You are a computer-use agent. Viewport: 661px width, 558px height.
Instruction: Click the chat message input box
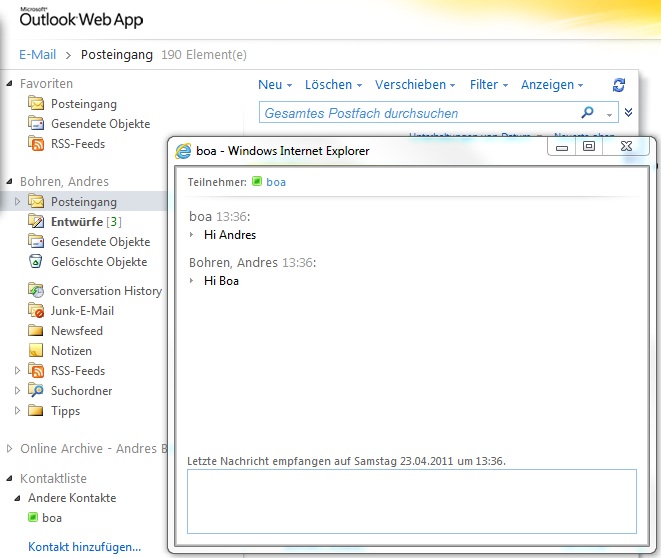[x=412, y=502]
